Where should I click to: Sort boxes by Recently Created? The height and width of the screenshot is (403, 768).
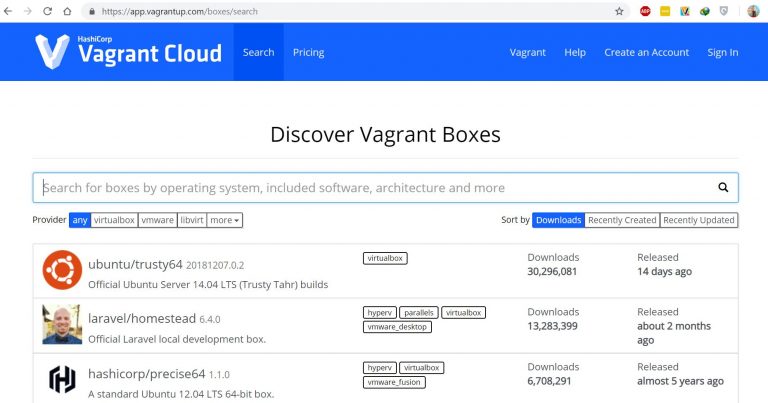[x=622, y=220]
